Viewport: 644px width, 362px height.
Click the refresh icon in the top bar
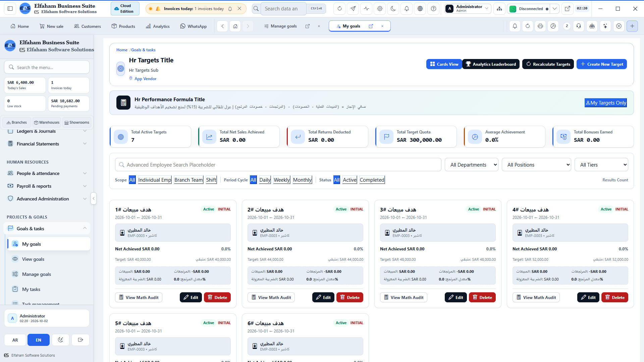tap(339, 9)
